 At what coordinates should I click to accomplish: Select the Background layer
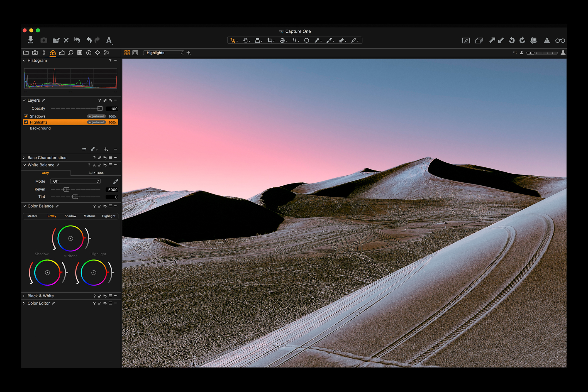(40, 128)
